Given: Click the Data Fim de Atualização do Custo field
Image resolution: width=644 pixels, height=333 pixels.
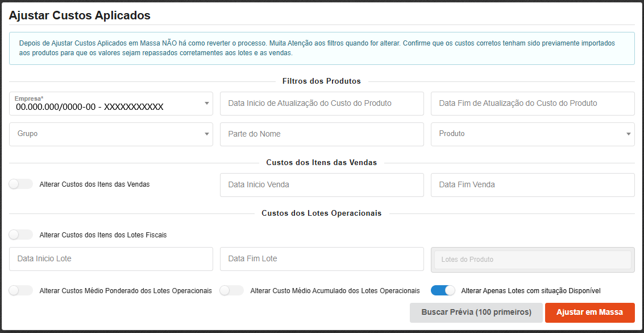Looking at the screenshot, I should click(x=533, y=103).
